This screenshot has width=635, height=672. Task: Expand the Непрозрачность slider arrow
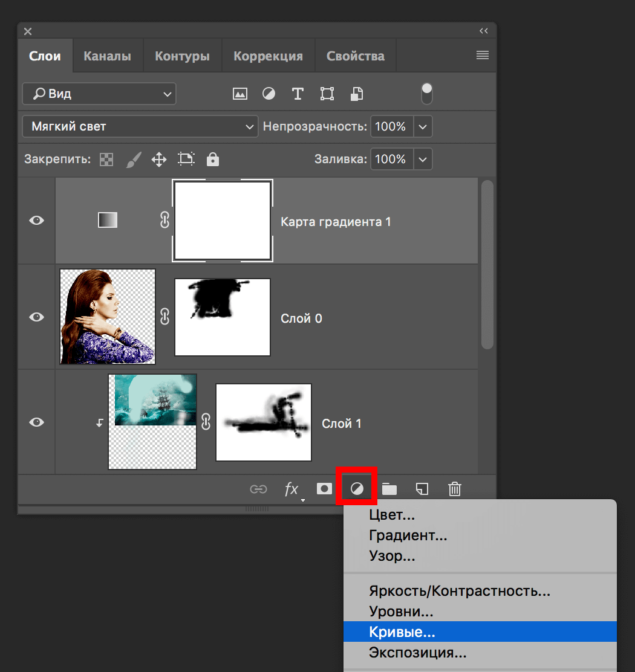pyautogui.click(x=423, y=127)
